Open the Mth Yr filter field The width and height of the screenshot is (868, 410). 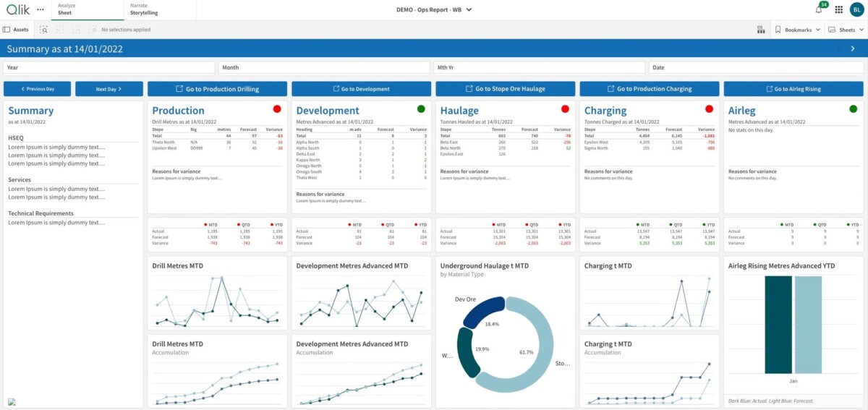tap(539, 67)
